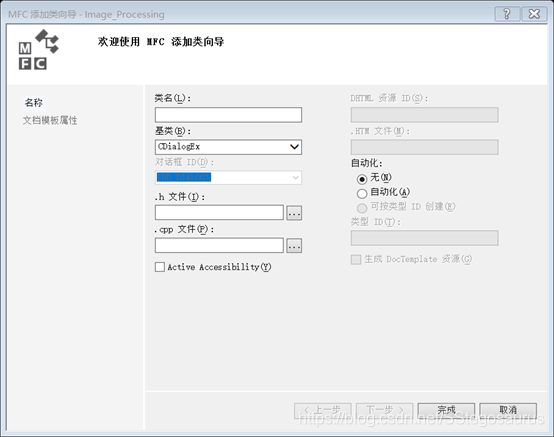Image resolution: width=554 pixels, height=437 pixels.
Task: Click the .HTM 文件 field
Action: (x=425, y=147)
